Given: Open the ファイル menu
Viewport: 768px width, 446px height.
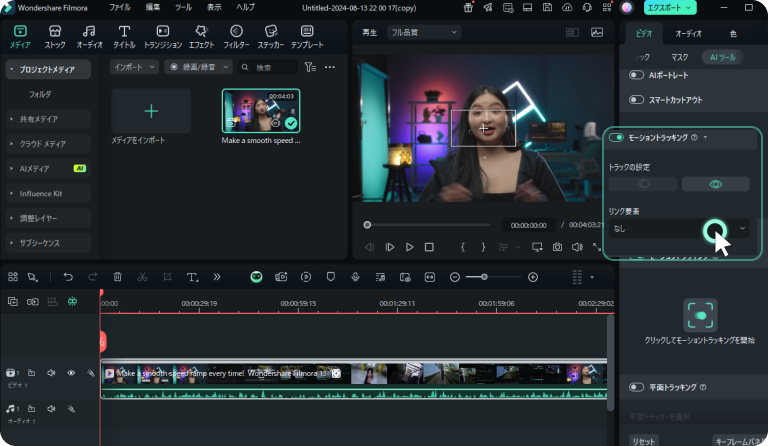Looking at the screenshot, I should pyautogui.click(x=120, y=7).
